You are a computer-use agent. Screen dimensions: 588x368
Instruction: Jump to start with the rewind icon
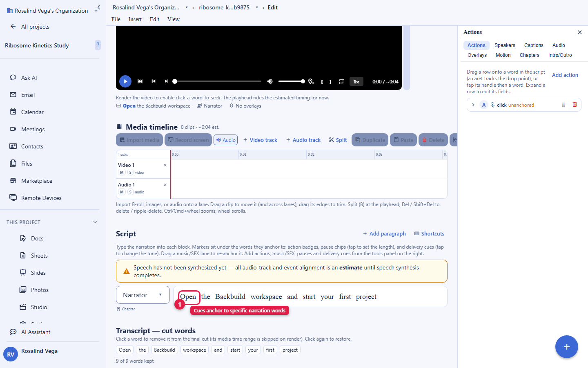tap(140, 81)
